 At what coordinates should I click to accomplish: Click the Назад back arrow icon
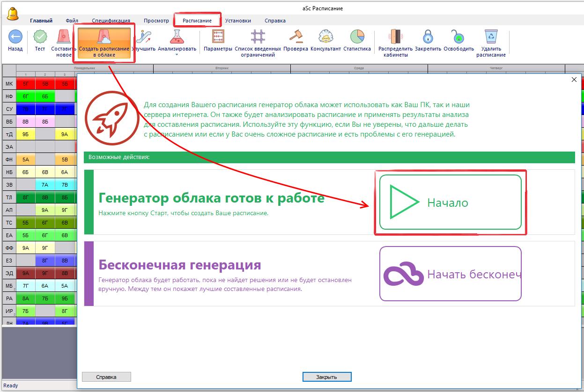15,37
